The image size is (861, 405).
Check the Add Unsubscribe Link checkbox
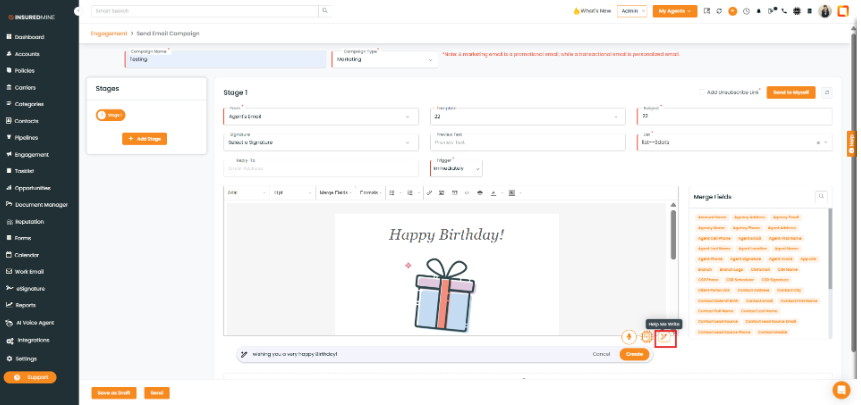point(702,92)
